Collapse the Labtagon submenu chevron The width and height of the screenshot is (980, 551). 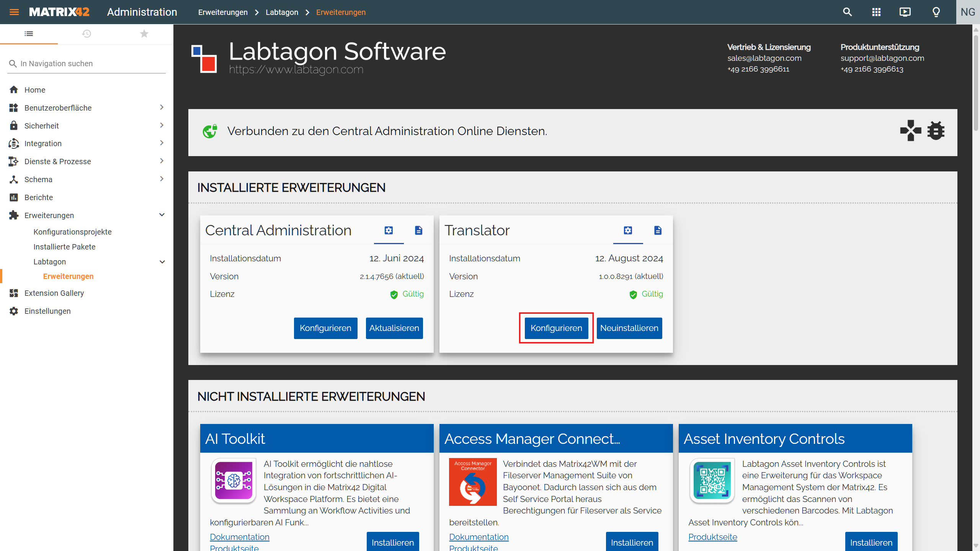(162, 262)
